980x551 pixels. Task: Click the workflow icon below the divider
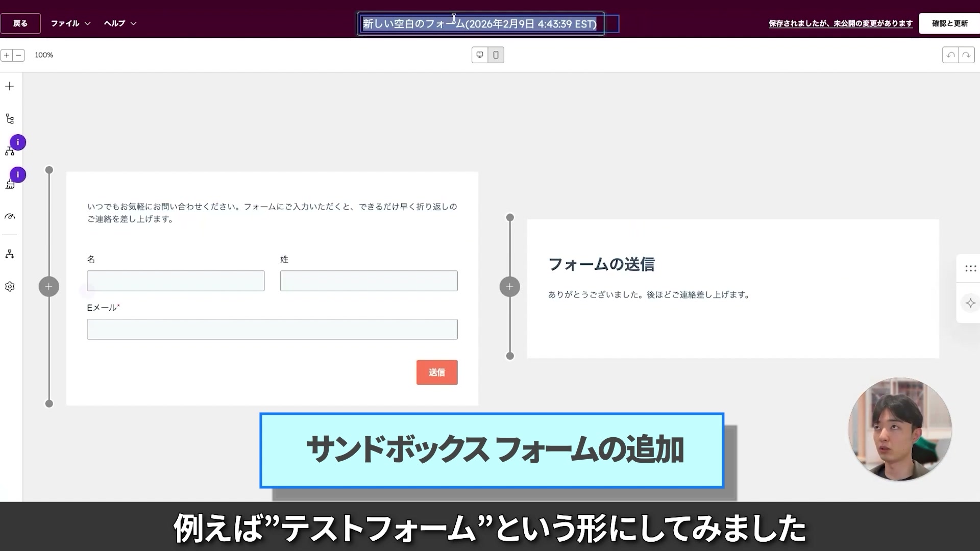pos(9,254)
